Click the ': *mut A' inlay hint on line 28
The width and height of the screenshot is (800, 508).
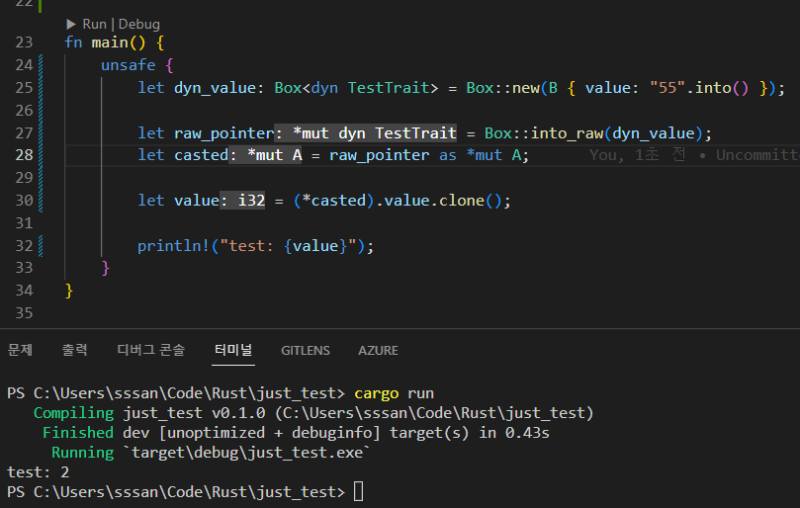pyautogui.click(x=265, y=155)
